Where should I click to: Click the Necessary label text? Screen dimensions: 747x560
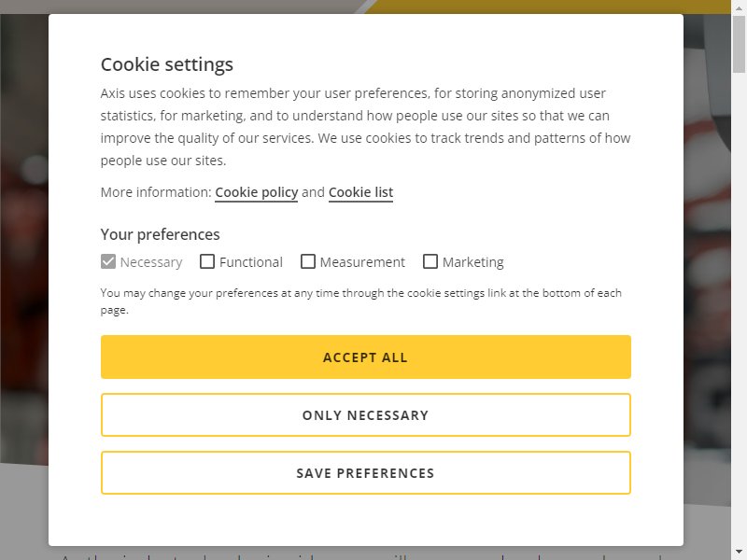point(151,262)
